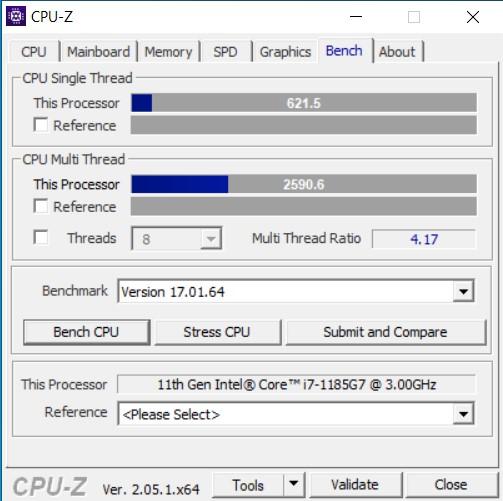
Task: Tick the Threads checkbox
Action: point(41,237)
